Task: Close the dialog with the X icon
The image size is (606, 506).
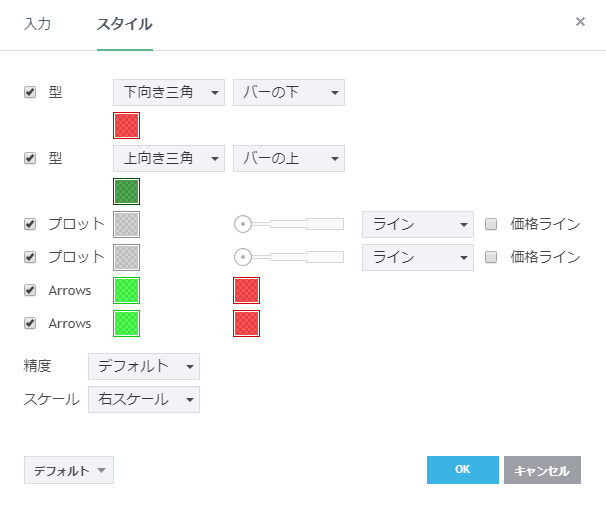Action: point(580,21)
